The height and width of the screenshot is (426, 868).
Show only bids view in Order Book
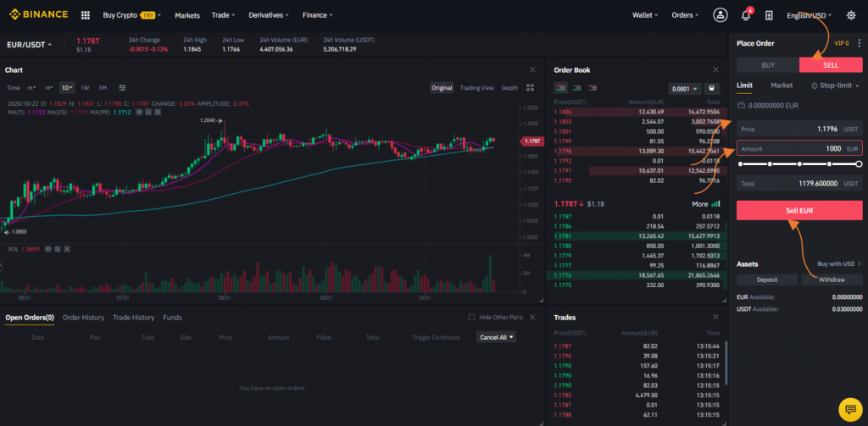(x=576, y=87)
